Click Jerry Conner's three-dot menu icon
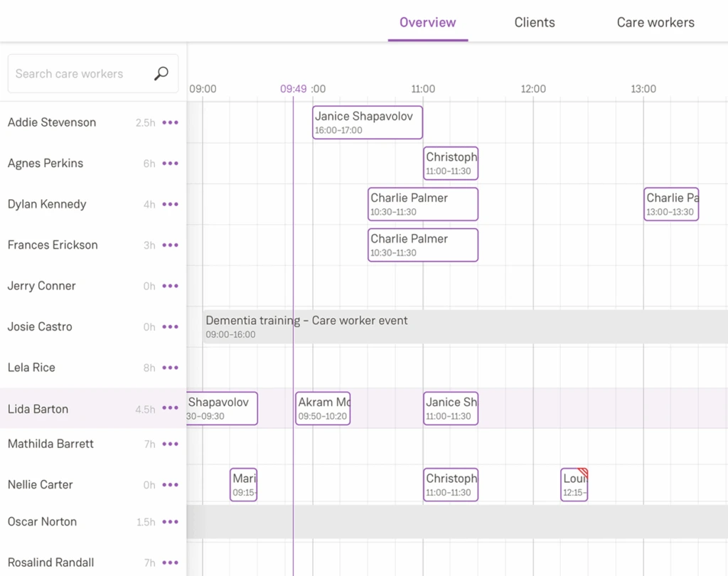 tap(170, 286)
